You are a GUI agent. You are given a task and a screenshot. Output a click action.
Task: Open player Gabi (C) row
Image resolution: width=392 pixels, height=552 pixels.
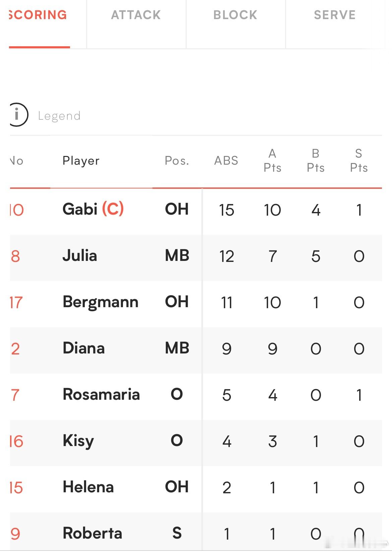(196, 210)
